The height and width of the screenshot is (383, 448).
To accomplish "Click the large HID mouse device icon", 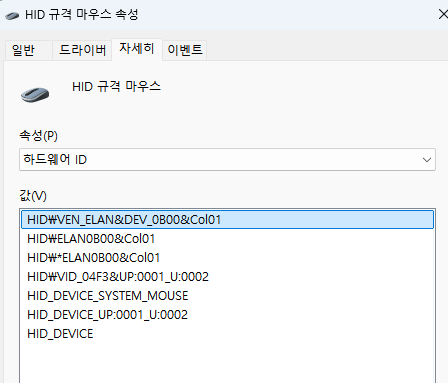I will click(x=35, y=95).
